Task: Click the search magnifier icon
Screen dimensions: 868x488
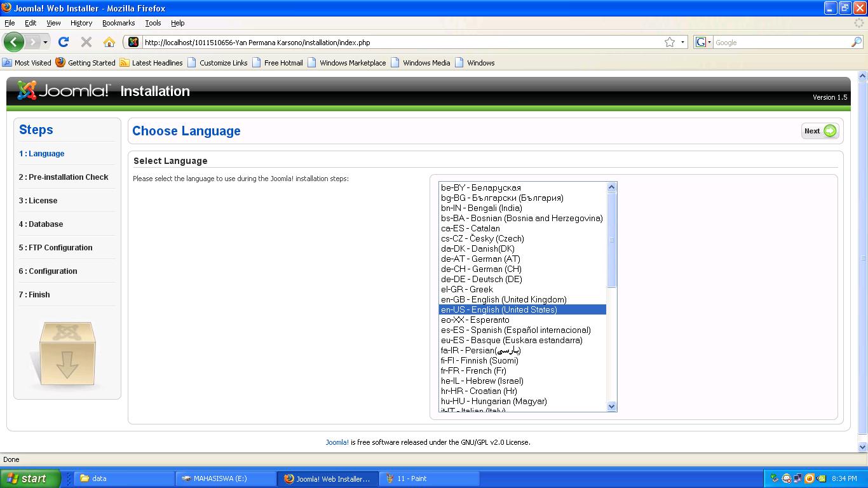Action: pyautogui.click(x=857, y=42)
